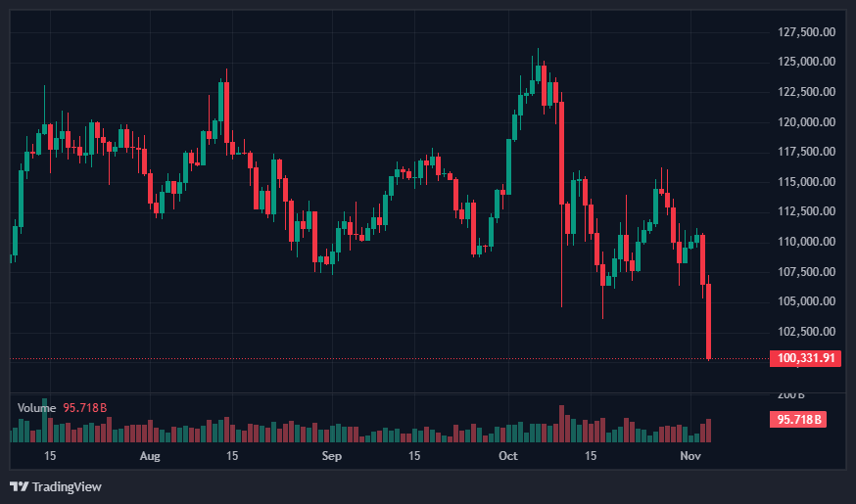This screenshot has height=504, width=856.
Task: Click the TradingView logo icon
Action: 19,486
